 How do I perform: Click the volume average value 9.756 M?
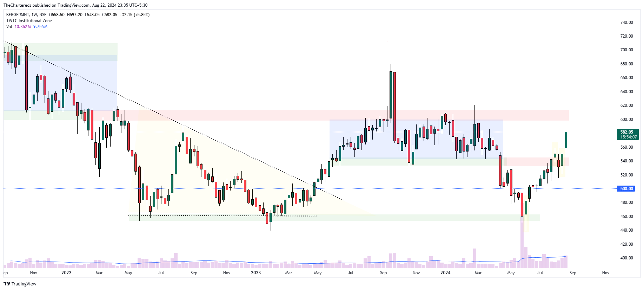tap(40, 27)
